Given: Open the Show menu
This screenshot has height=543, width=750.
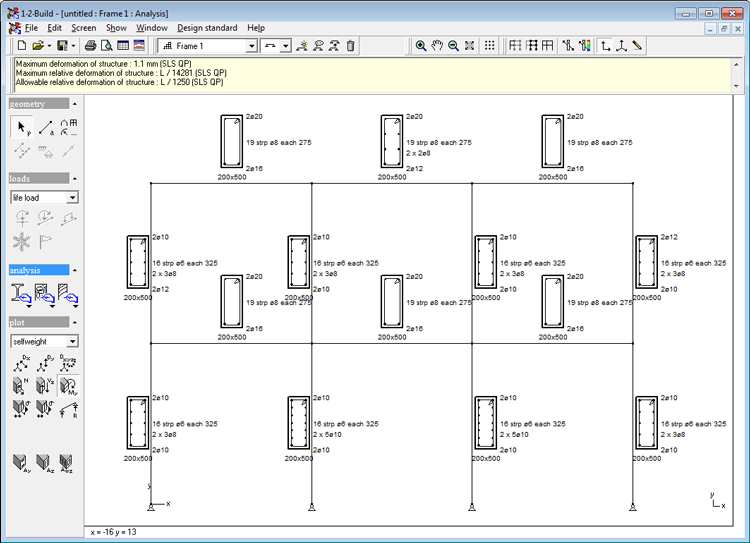Looking at the screenshot, I should tap(116, 28).
